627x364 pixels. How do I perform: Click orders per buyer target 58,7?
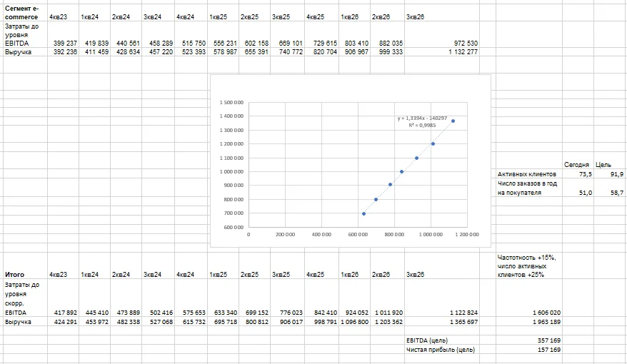coord(609,188)
